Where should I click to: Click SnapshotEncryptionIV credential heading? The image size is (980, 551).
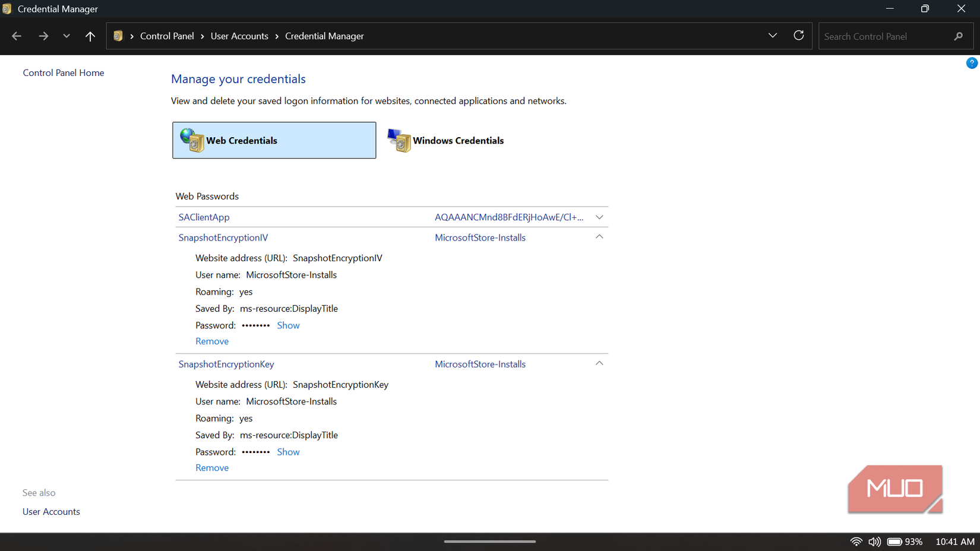(x=223, y=237)
